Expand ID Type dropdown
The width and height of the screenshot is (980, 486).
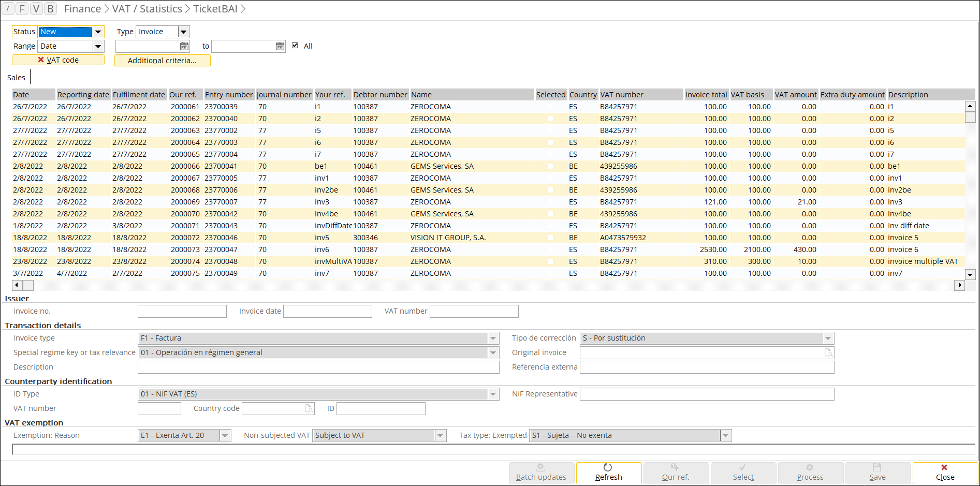(x=493, y=394)
